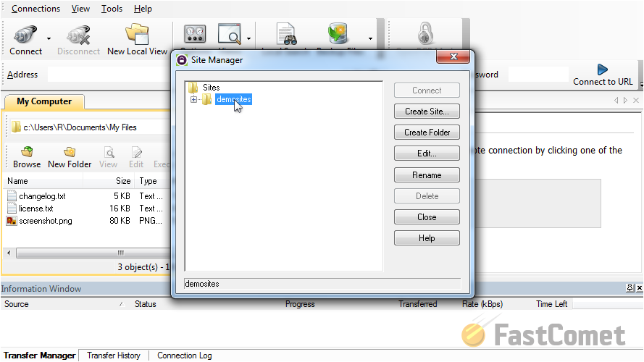Close the remote pane tab X
644x362 pixels.
pyautogui.click(x=636, y=101)
